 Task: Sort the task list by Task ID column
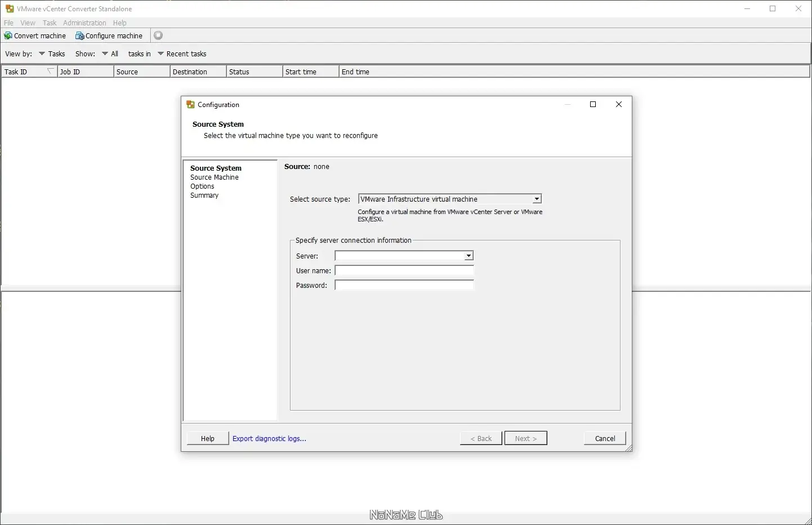pos(29,72)
